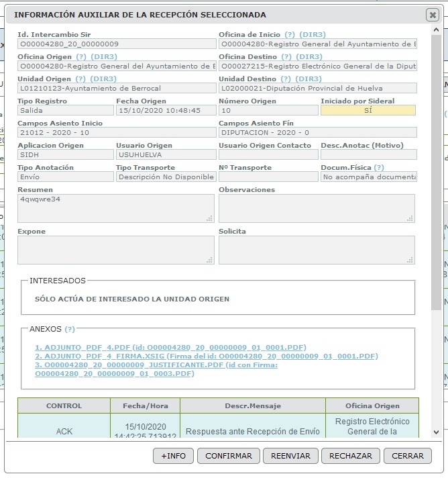Open the (?) help for Unidad Destino
This screenshot has height=478, width=448.
pos(286,79)
